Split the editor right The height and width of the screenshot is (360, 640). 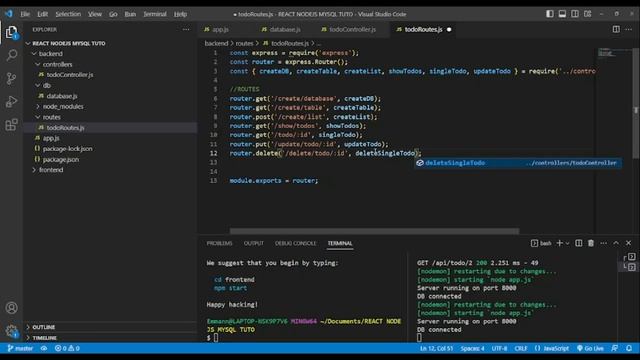pyautogui.click(x=616, y=29)
